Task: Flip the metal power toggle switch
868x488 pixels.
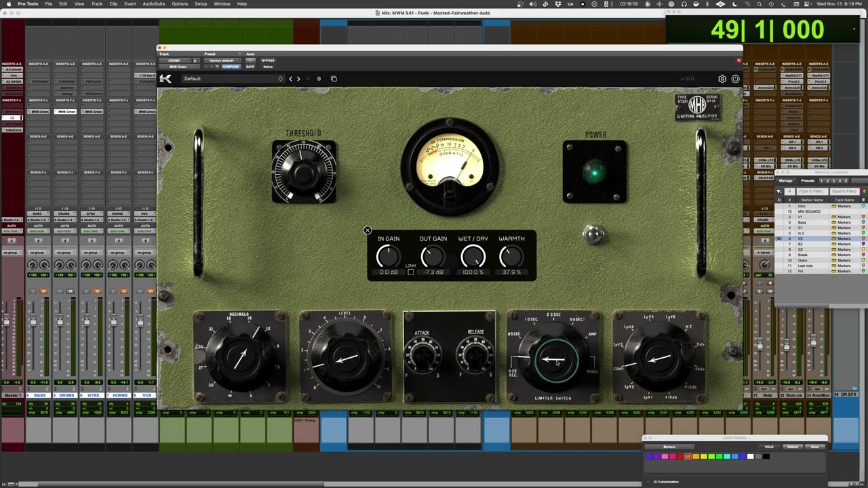Action: coord(593,235)
